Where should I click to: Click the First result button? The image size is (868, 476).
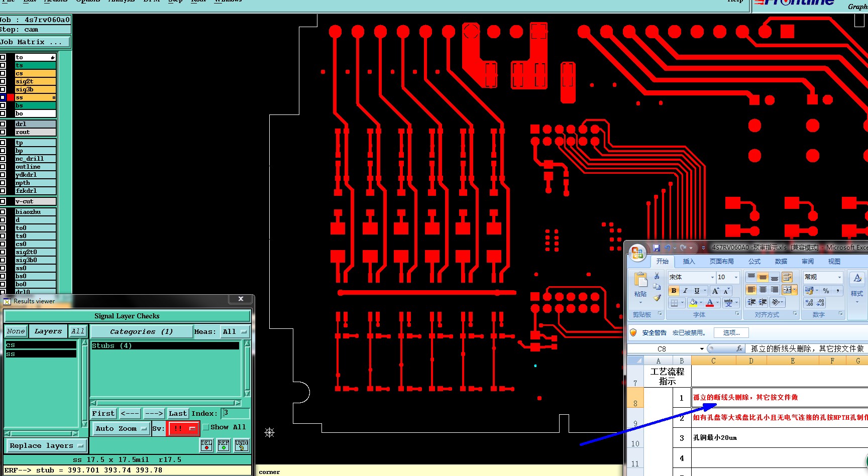pos(103,413)
